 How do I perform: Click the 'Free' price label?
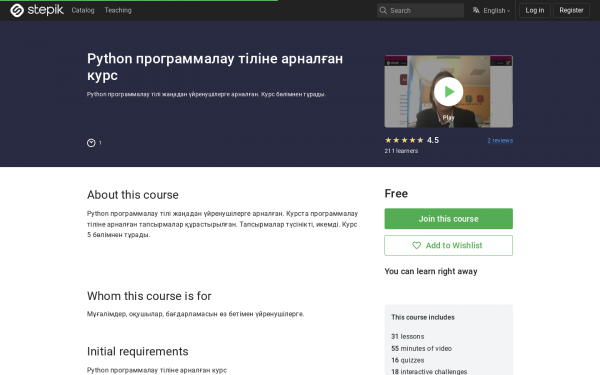pyautogui.click(x=396, y=193)
